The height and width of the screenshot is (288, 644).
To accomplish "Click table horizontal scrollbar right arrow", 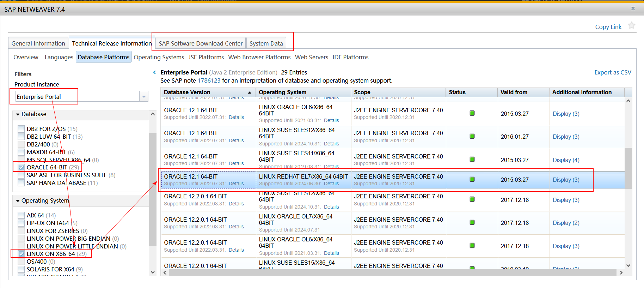I will [x=621, y=272].
